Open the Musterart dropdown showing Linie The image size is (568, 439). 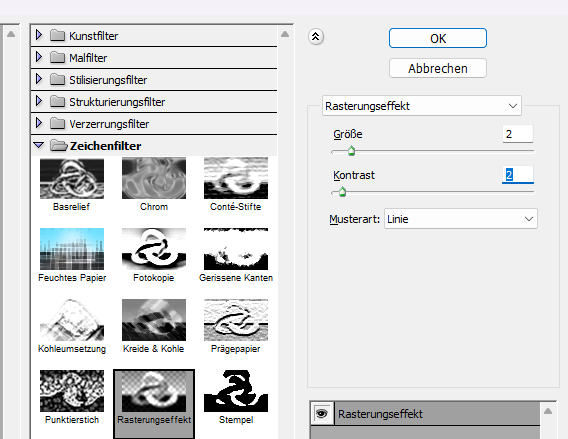tap(461, 219)
